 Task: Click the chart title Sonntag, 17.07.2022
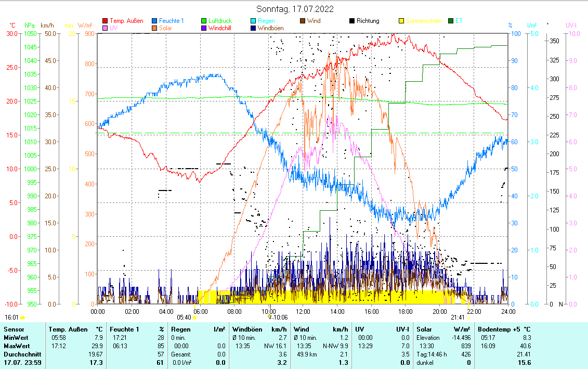295,9
